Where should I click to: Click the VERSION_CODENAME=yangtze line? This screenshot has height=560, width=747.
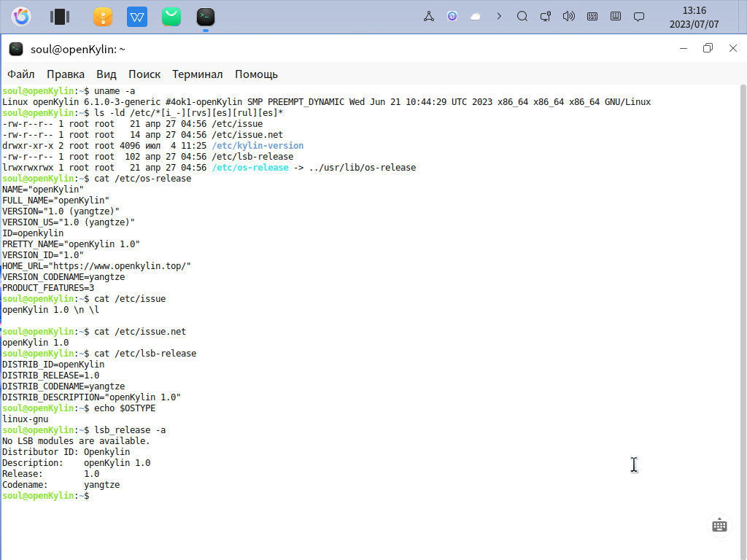(63, 277)
